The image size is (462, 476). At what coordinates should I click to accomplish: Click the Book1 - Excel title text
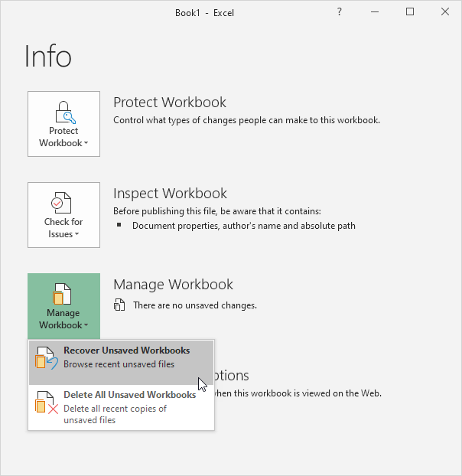(x=204, y=13)
